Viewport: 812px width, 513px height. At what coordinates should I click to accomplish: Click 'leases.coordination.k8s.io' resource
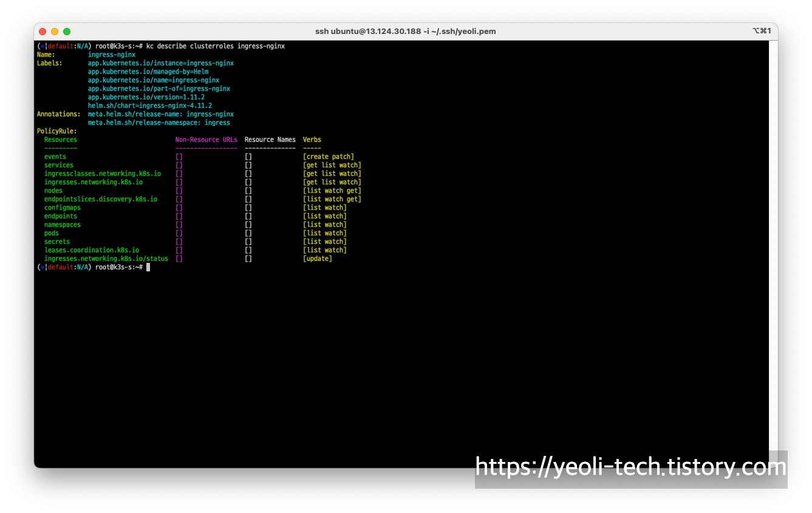click(92, 250)
